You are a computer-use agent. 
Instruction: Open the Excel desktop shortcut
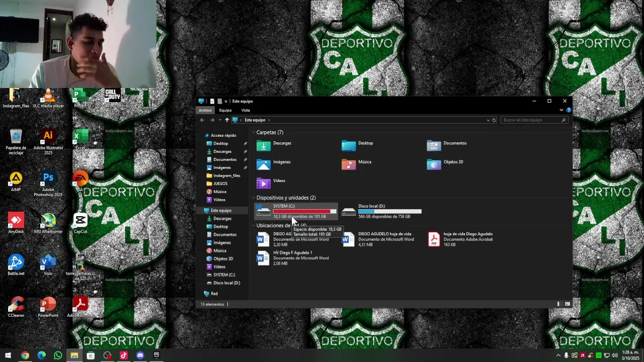click(80, 139)
